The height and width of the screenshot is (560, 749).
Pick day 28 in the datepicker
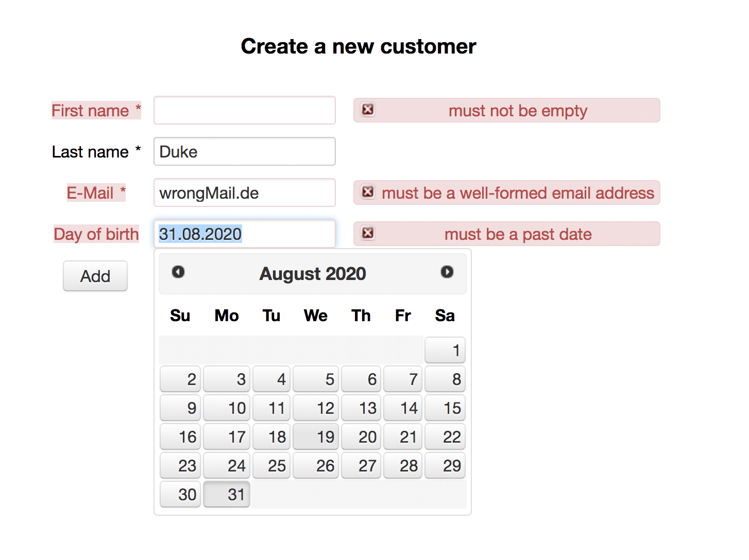click(403, 466)
